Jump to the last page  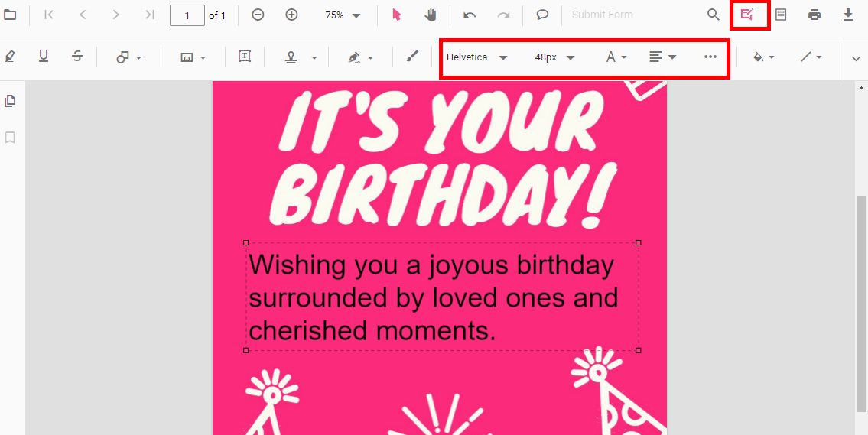click(149, 15)
